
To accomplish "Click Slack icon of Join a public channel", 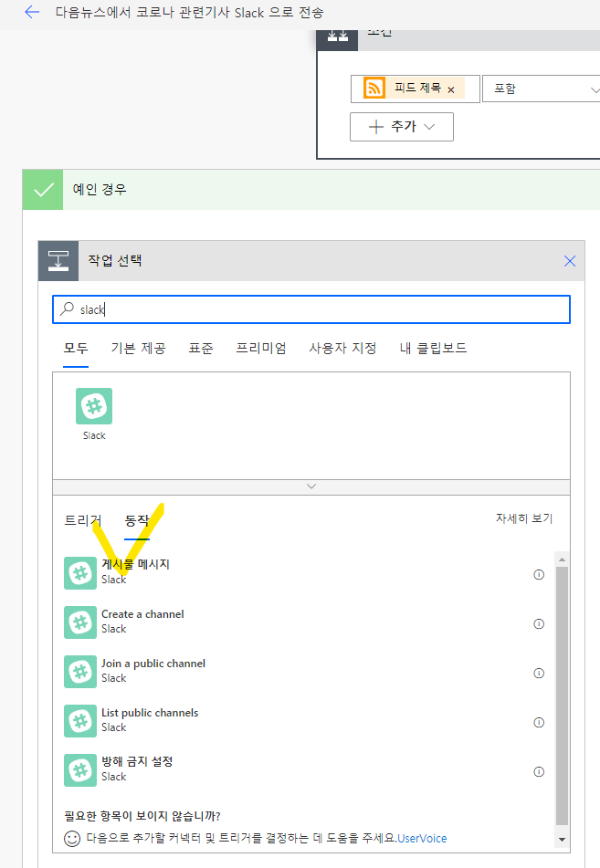I will tap(80, 672).
